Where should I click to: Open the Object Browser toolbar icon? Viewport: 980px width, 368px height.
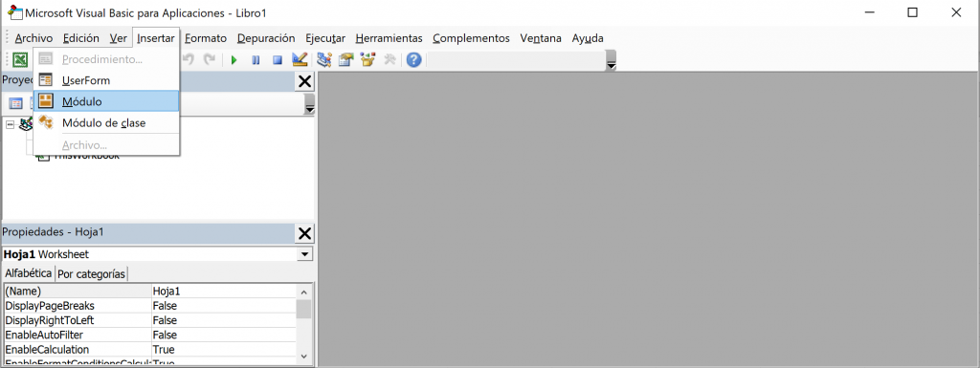click(x=367, y=60)
